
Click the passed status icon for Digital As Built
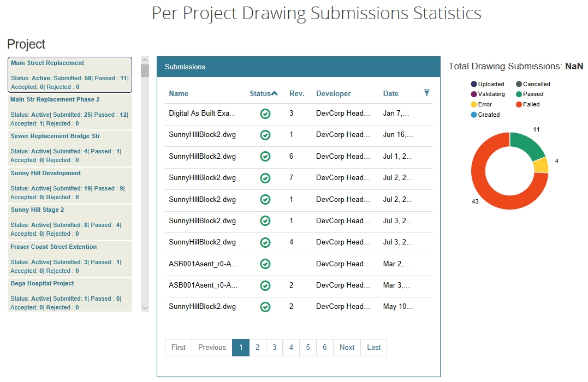(x=265, y=114)
